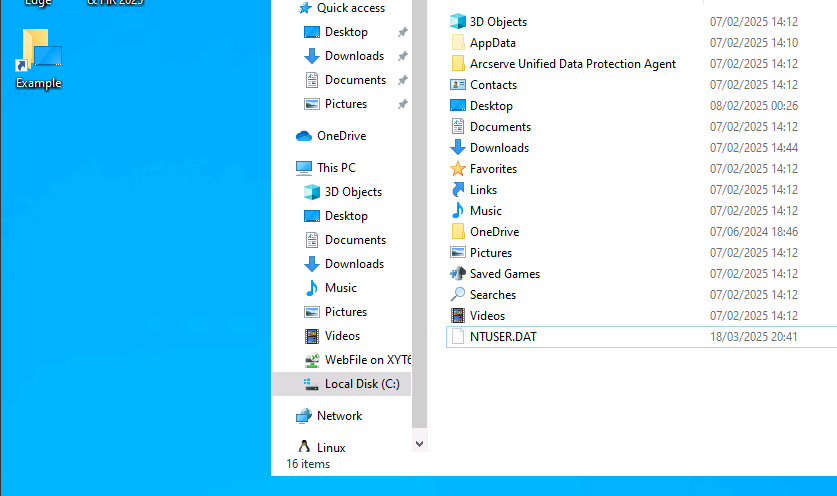Open the Contacts folder

click(x=493, y=85)
